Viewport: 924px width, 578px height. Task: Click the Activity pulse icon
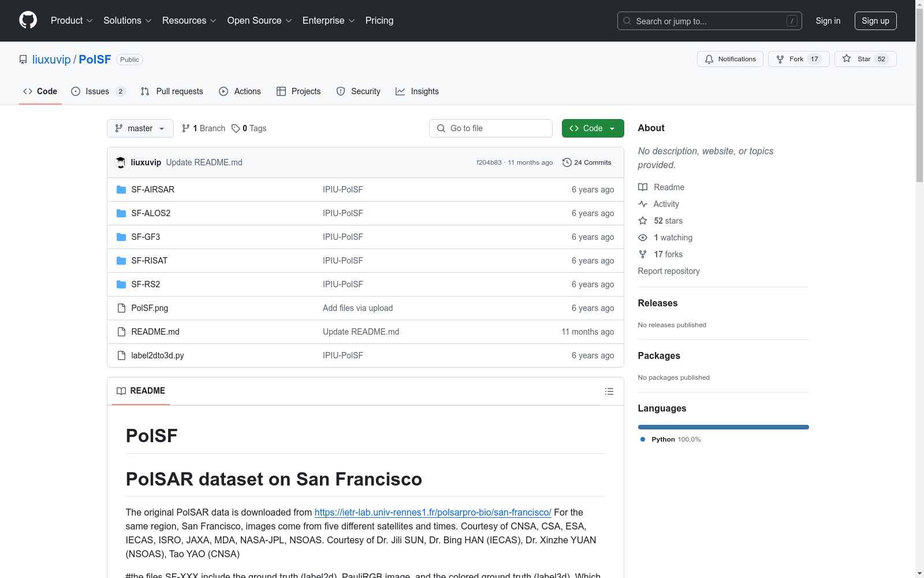(x=643, y=204)
